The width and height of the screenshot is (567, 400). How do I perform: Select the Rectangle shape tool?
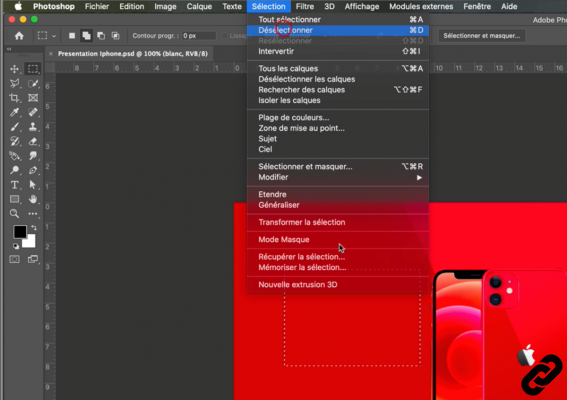tap(14, 199)
